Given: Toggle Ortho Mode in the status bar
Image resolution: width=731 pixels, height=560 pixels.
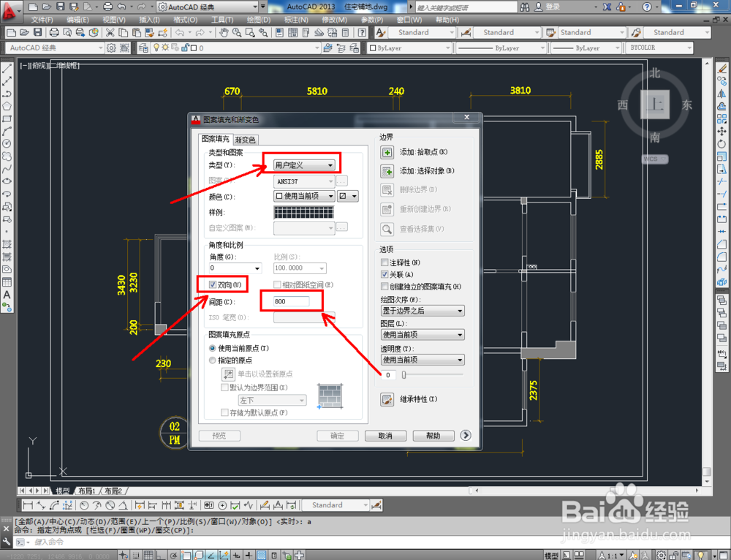Looking at the screenshot, I should pos(161,556).
